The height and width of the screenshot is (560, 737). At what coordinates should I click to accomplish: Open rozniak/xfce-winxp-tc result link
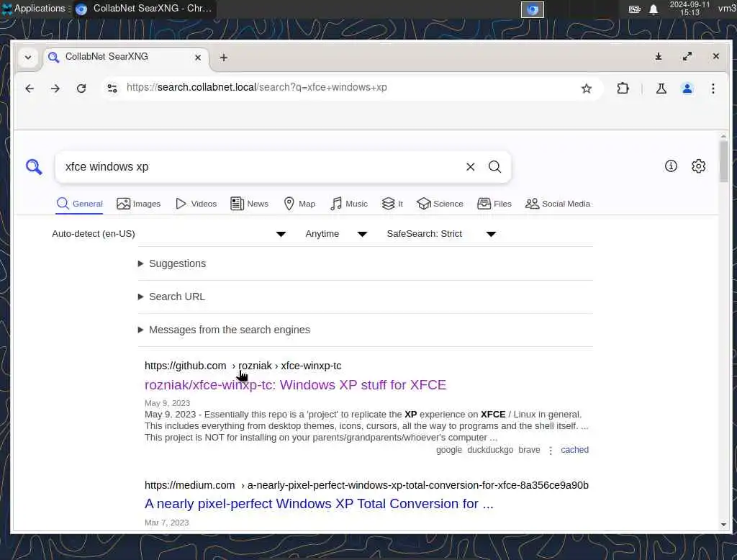pyautogui.click(x=295, y=384)
